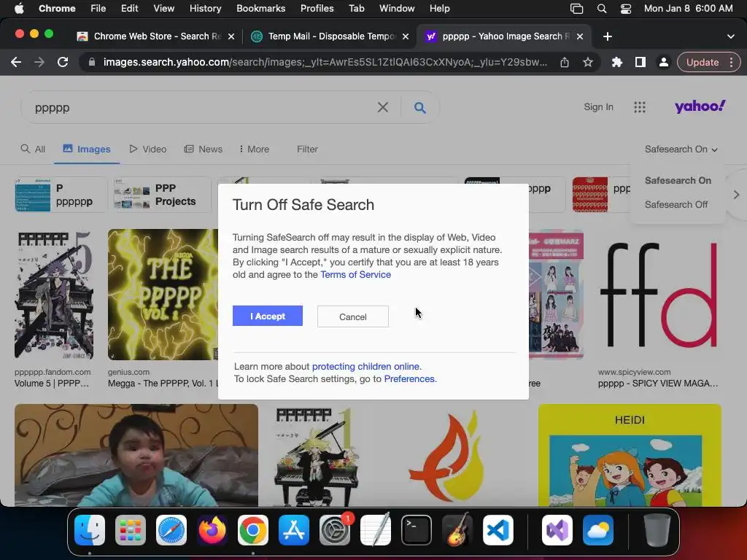This screenshot has width=747, height=560.
Task: Open Terminal from the dock
Action: [x=417, y=530]
